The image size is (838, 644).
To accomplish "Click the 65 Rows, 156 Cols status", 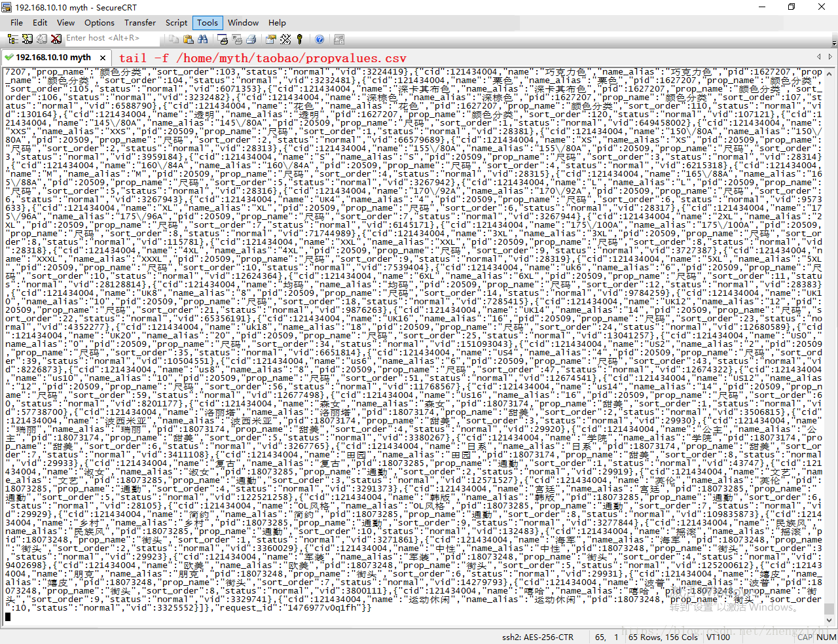I will (x=663, y=637).
